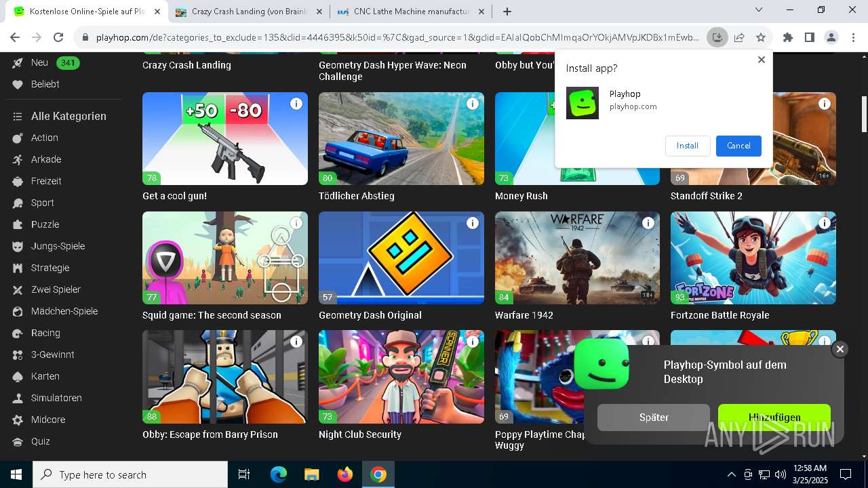Click the Hinzufügen button
This screenshot has height=488, width=868.
(x=774, y=418)
